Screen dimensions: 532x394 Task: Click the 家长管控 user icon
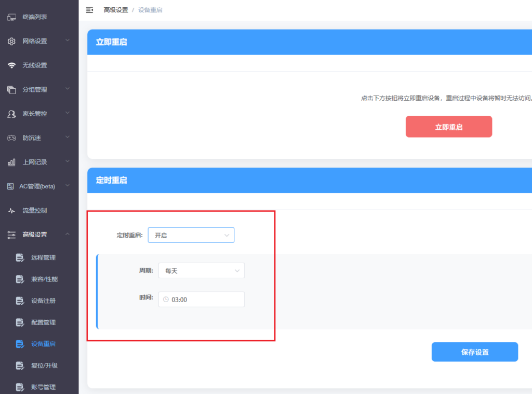11,114
